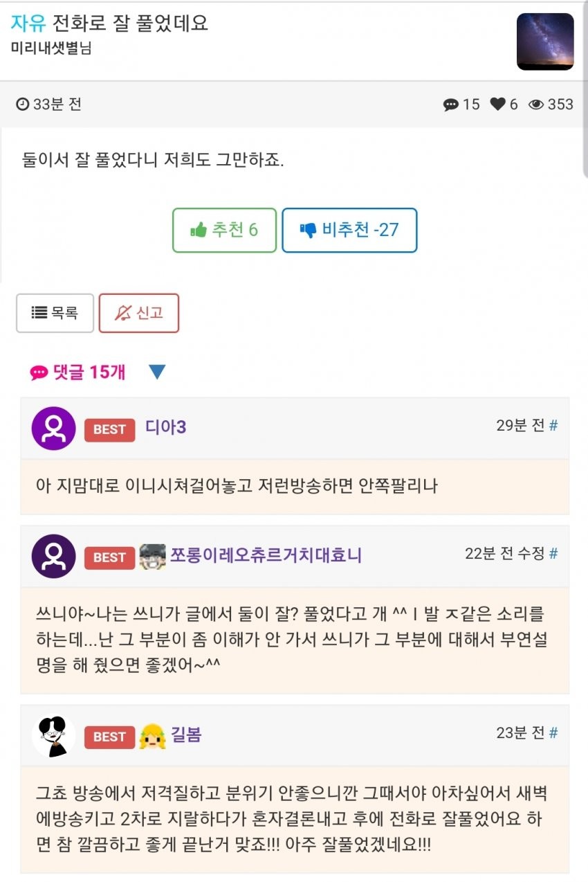Click the 자유 board category label in the title
The image size is (588, 882).
click(x=28, y=24)
